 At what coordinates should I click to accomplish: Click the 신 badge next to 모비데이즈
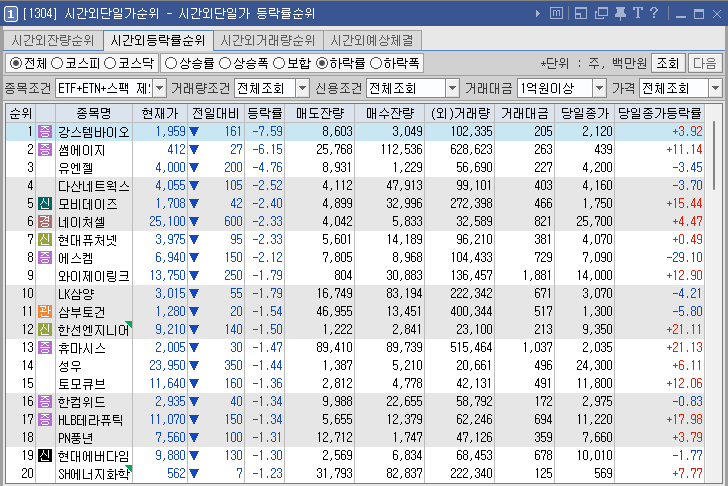pyautogui.click(x=45, y=203)
